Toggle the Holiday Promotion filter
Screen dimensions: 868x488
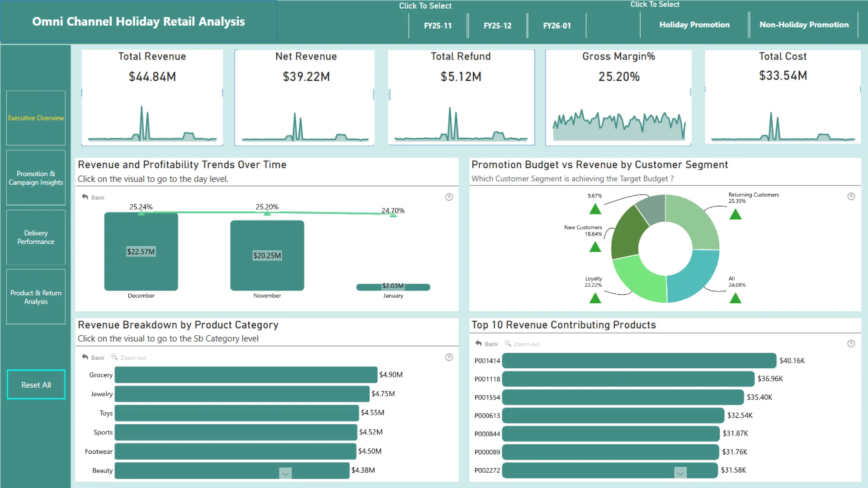tap(694, 25)
